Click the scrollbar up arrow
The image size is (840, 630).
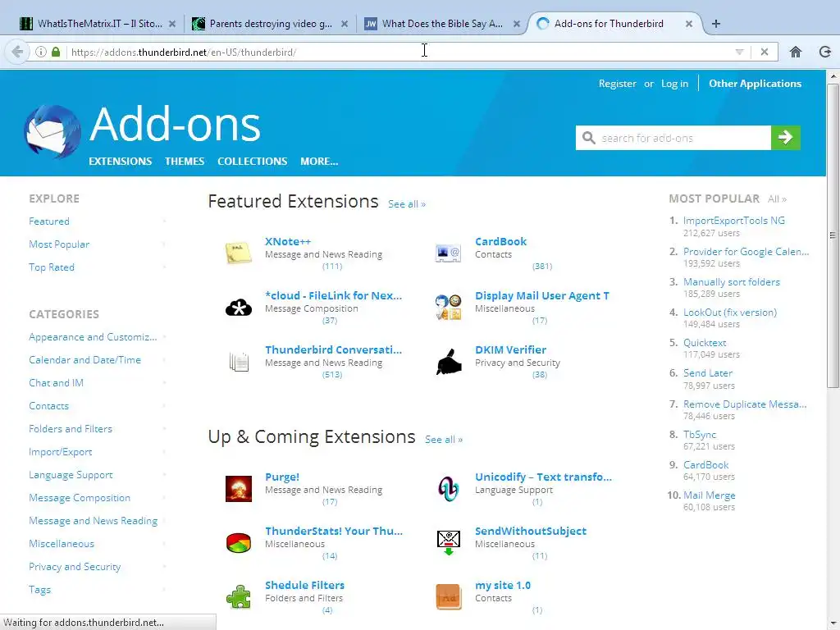pyautogui.click(x=833, y=76)
